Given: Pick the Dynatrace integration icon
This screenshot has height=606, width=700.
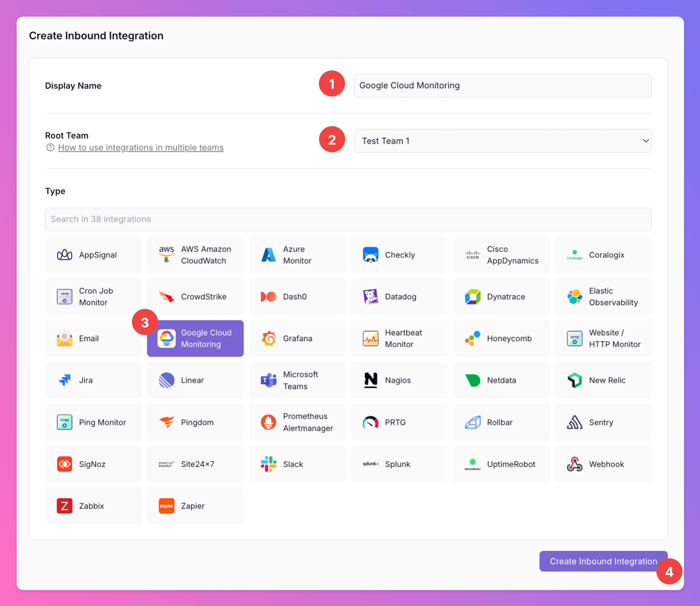Looking at the screenshot, I should click(473, 297).
